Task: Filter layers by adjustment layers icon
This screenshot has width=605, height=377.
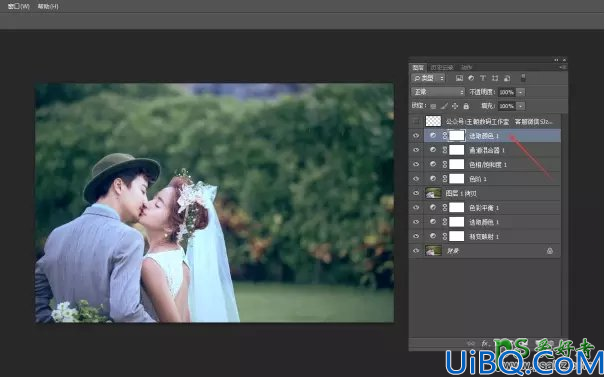Action: pos(471,78)
